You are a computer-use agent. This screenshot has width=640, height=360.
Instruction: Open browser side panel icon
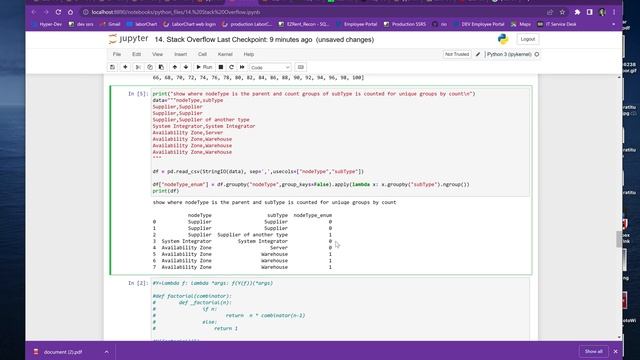pos(590,12)
